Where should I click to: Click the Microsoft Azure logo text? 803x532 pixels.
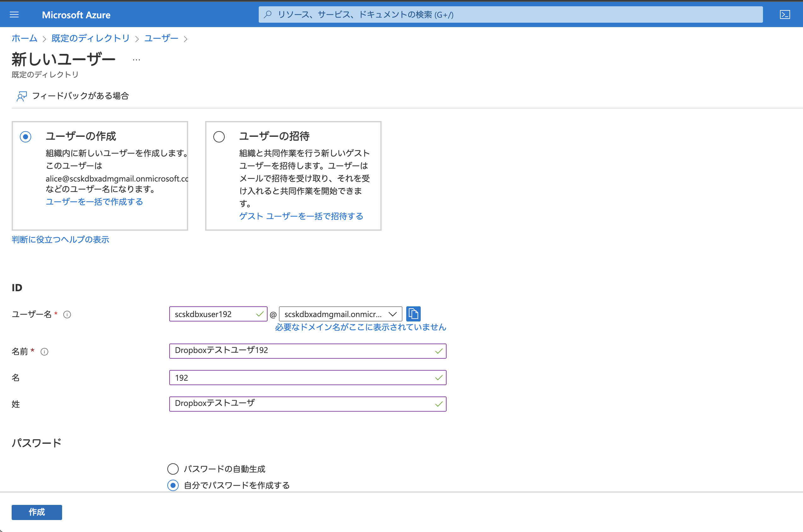coord(76,15)
